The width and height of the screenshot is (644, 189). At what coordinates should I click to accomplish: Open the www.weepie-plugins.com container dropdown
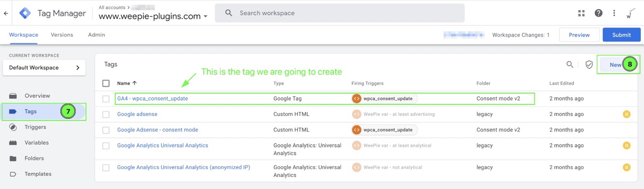point(153,16)
